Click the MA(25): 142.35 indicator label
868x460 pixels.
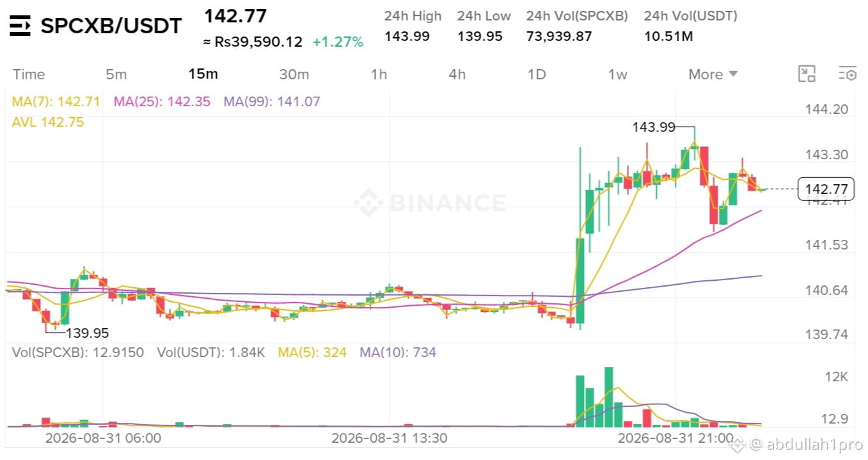click(162, 101)
